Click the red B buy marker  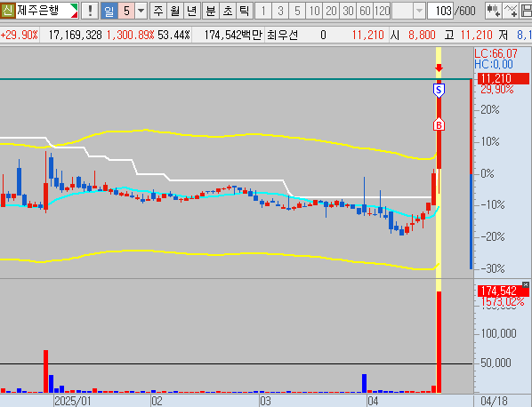click(x=439, y=124)
